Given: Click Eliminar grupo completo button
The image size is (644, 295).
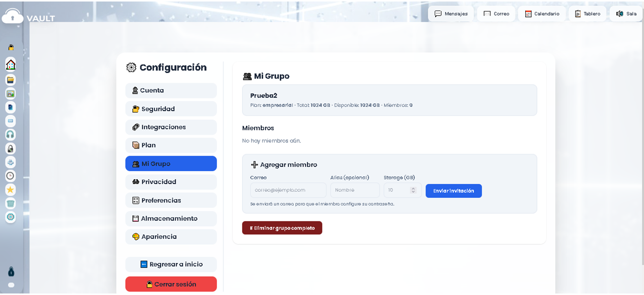Looking at the screenshot, I should (282, 228).
